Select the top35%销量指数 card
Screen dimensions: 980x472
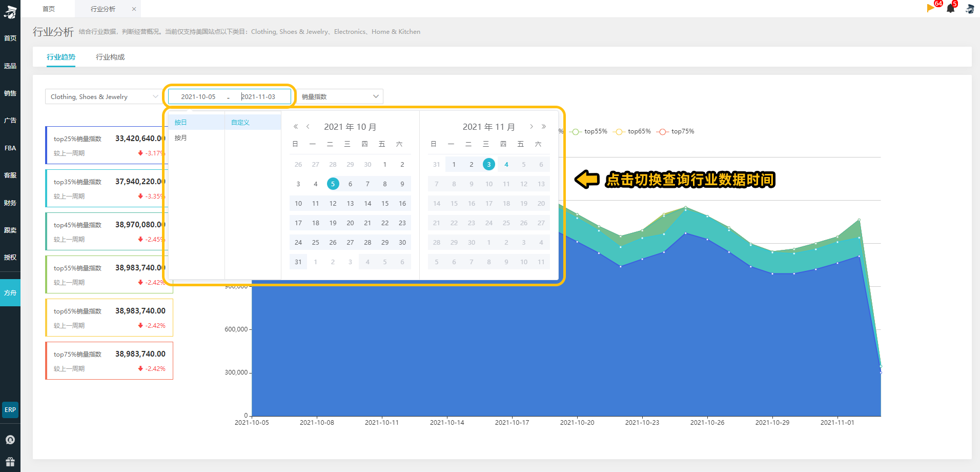pyautogui.click(x=109, y=188)
